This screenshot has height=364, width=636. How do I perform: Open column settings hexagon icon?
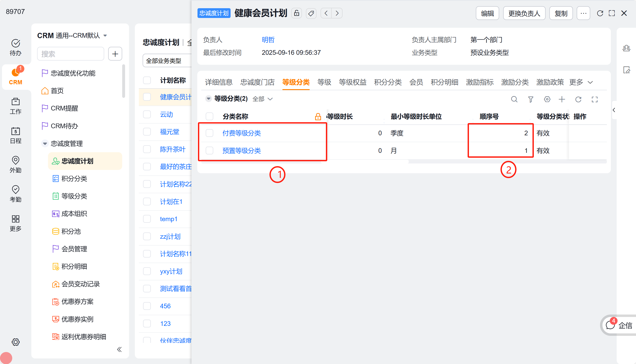coord(547,99)
